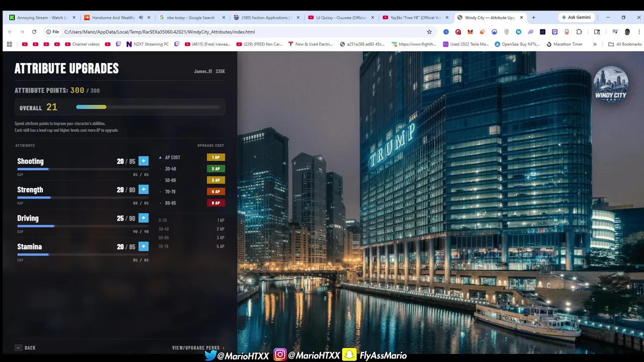The height and width of the screenshot is (362, 644).
Task: Expand the bookmarks overflow chevron
Action: (x=595, y=44)
